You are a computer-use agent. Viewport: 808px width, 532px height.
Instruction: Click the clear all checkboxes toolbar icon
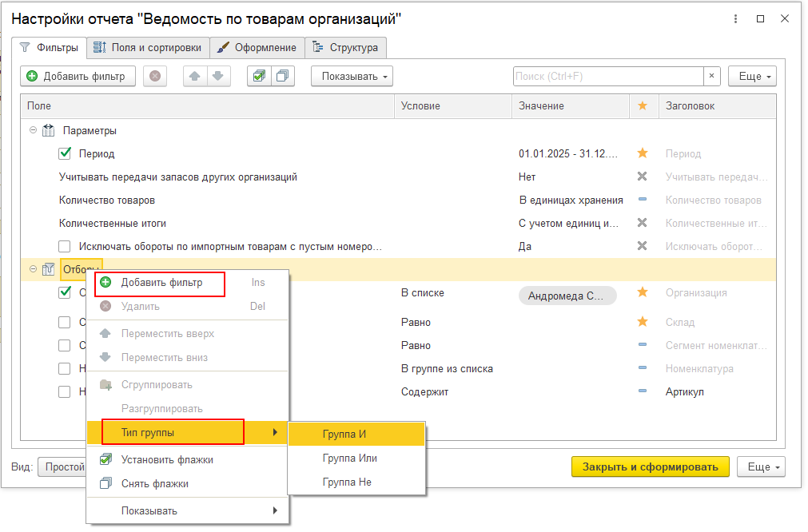tap(283, 77)
